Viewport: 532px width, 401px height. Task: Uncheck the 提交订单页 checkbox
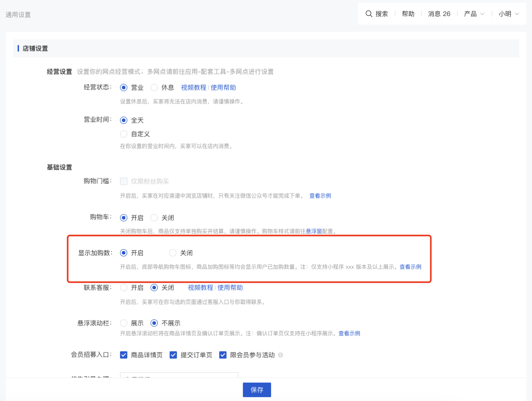click(173, 355)
